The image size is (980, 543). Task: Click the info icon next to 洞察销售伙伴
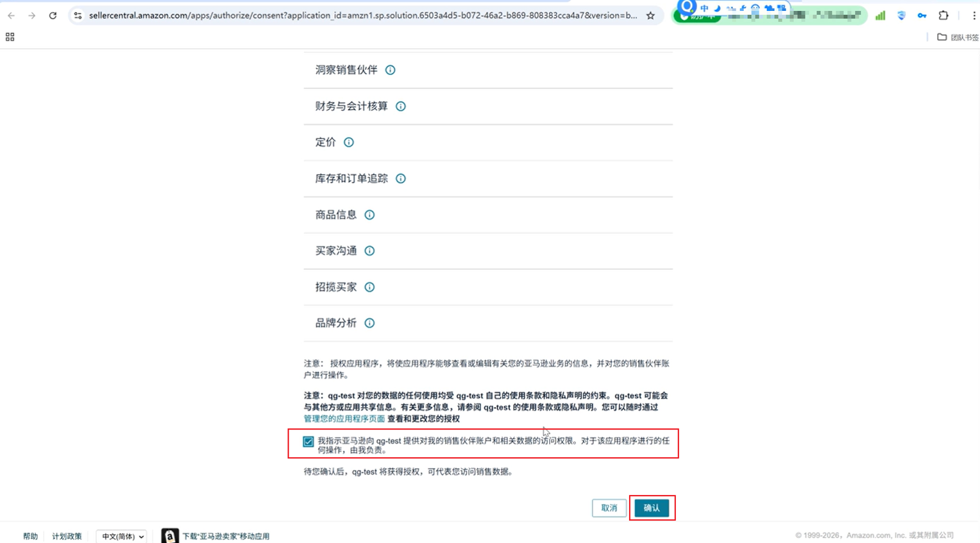(390, 70)
